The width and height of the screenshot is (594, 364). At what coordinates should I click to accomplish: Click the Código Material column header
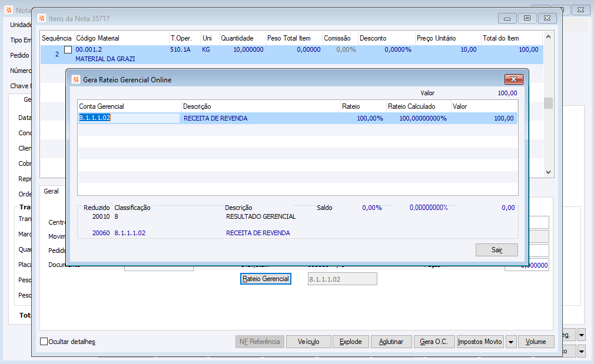[x=121, y=38]
